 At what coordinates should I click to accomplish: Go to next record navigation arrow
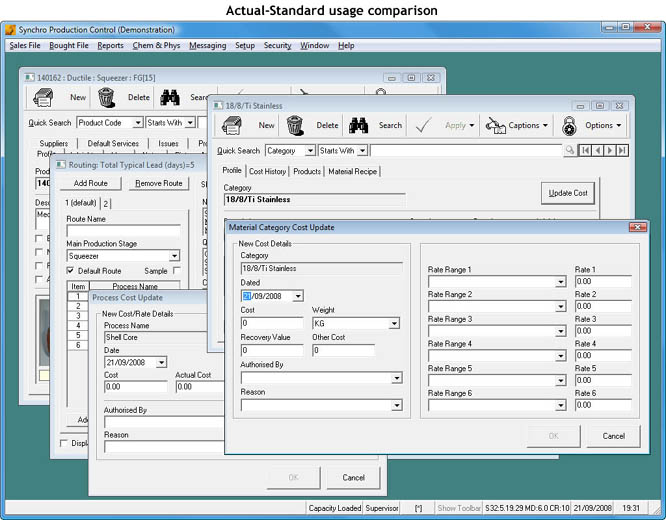pyautogui.click(x=610, y=150)
